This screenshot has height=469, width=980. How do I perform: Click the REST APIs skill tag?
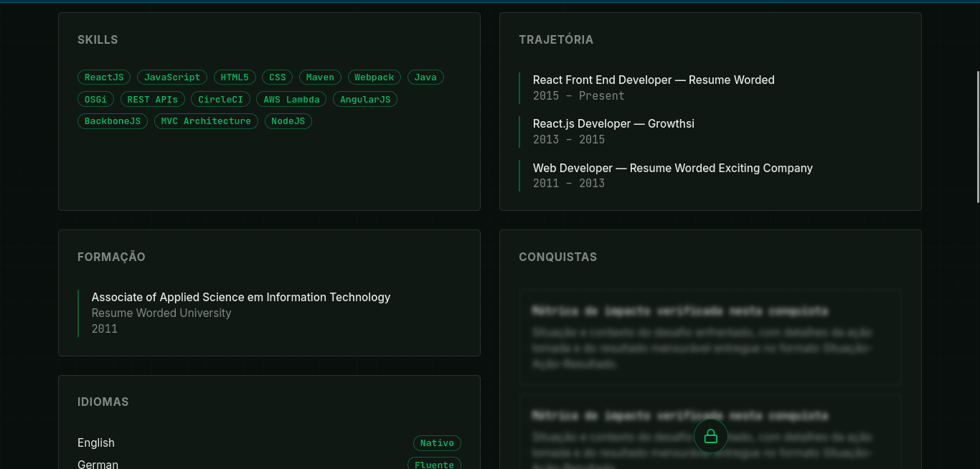[153, 100]
